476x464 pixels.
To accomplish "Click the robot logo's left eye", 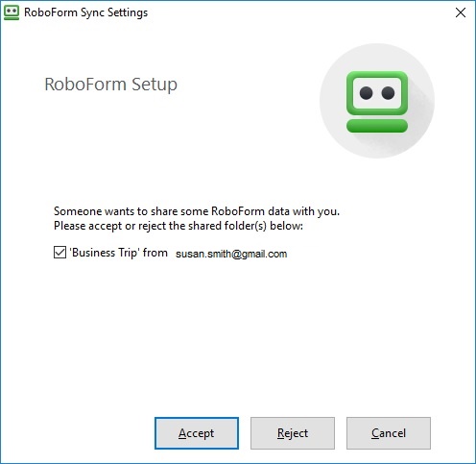I will click(x=366, y=93).
